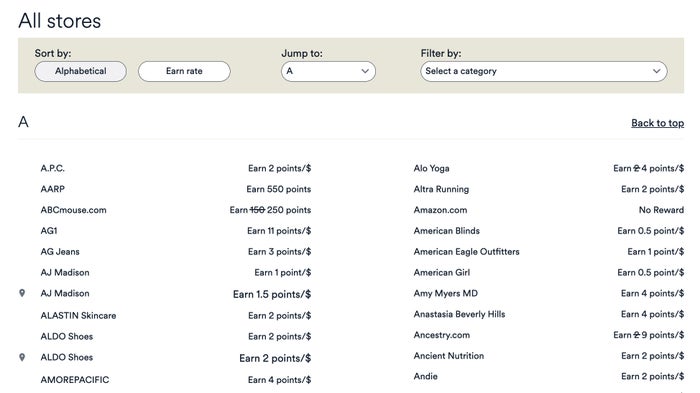Screen dimensions: 700x393
Task: Click the location pin icon beside AJ Madison
Action: click(x=22, y=293)
